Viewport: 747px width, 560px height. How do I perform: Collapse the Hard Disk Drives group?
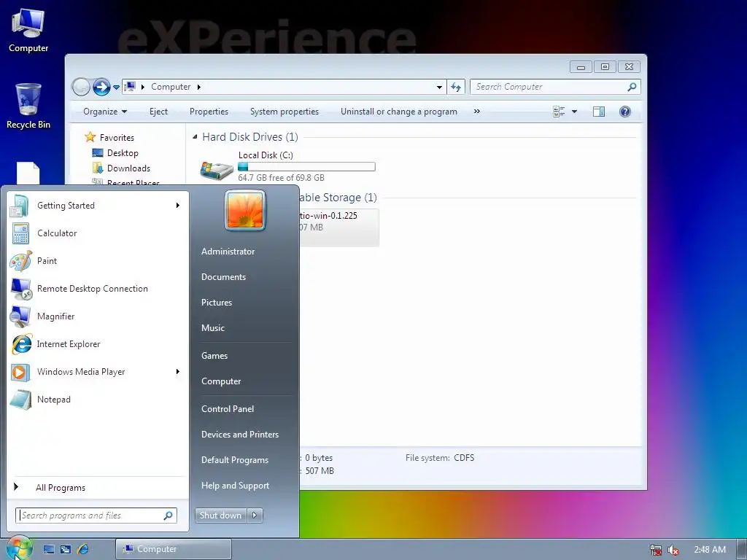pyautogui.click(x=195, y=136)
